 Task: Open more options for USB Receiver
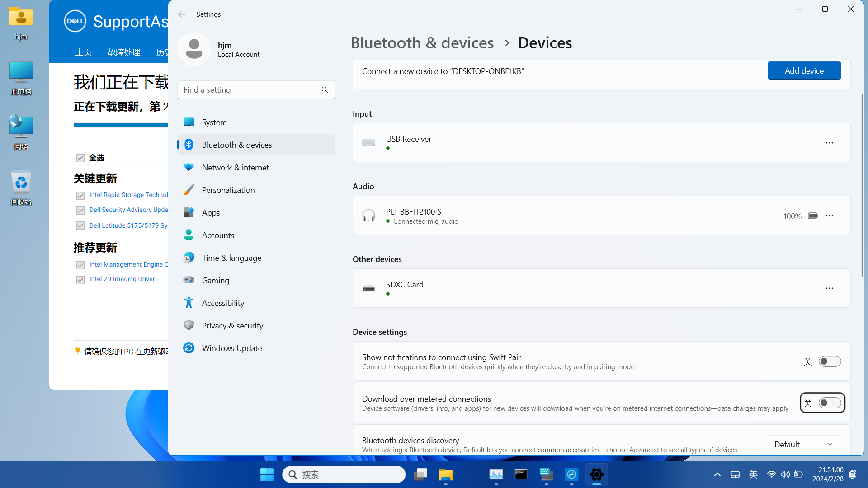829,143
